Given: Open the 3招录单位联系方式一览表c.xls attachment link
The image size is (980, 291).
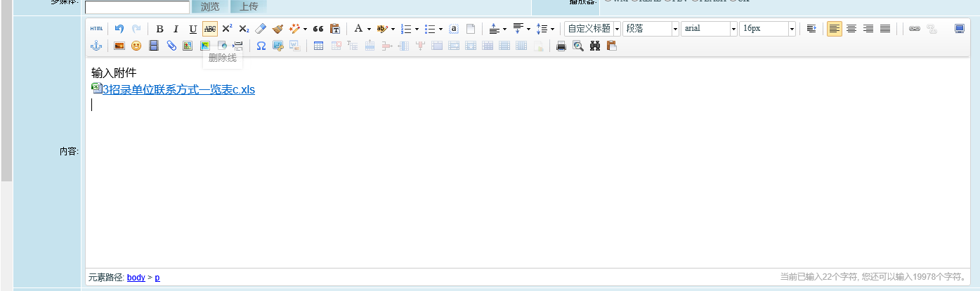Looking at the screenshot, I should 178,89.
